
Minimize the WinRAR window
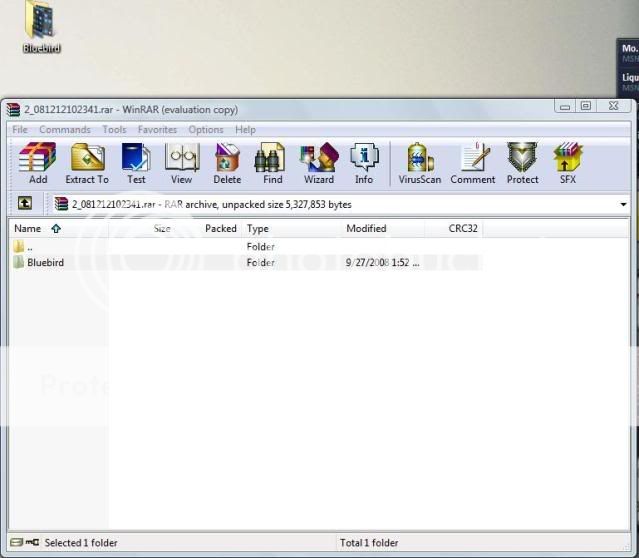click(x=565, y=106)
